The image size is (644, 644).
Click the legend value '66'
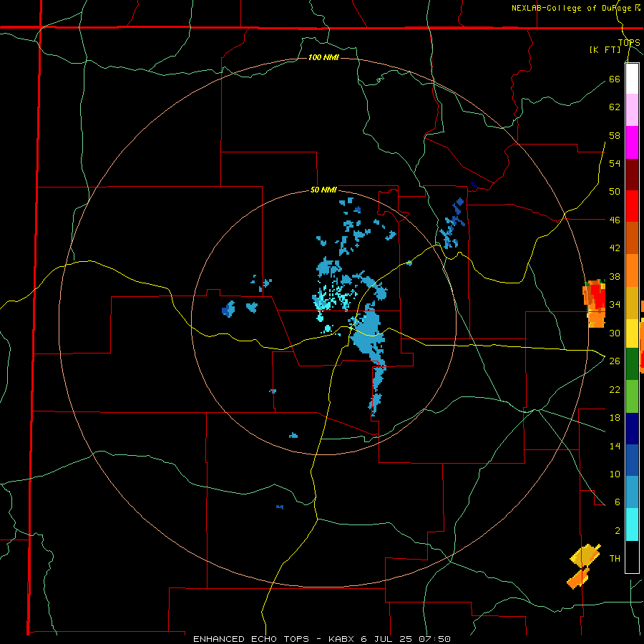pos(615,79)
